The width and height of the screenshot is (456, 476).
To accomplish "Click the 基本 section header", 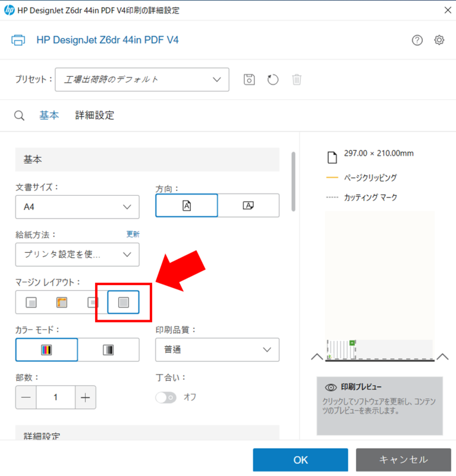I will point(147,159).
